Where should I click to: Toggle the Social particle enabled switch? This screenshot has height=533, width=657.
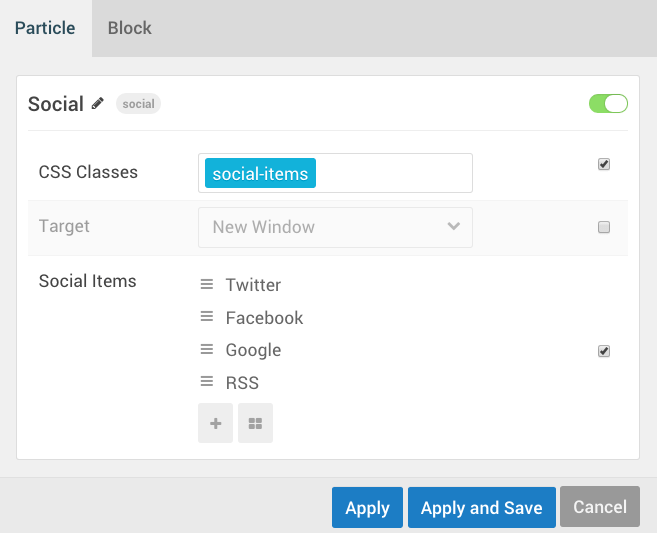pyautogui.click(x=608, y=103)
